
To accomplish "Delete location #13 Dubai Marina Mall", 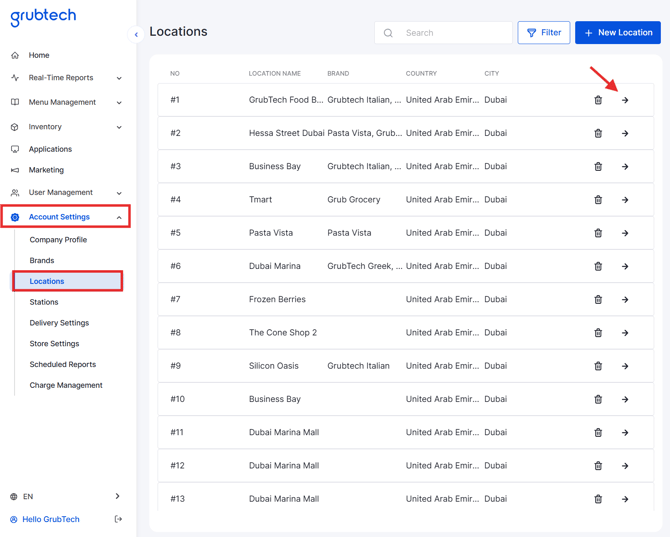I will (598, 499).
